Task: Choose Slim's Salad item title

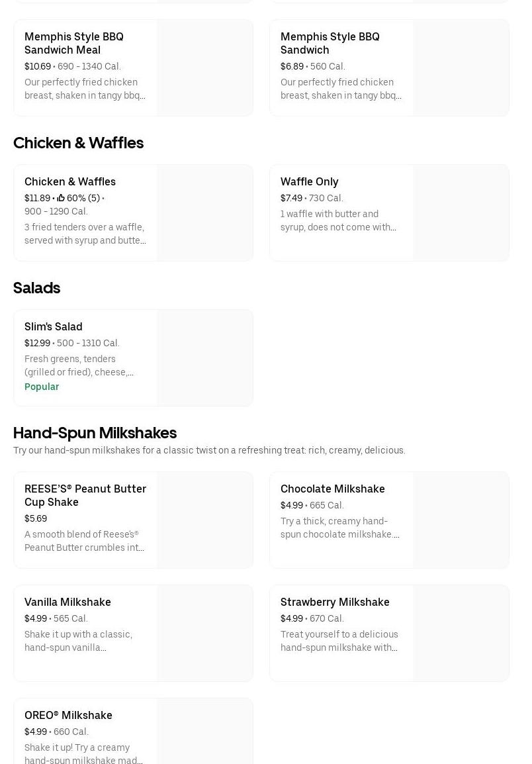Action: (x=54, y=326)
